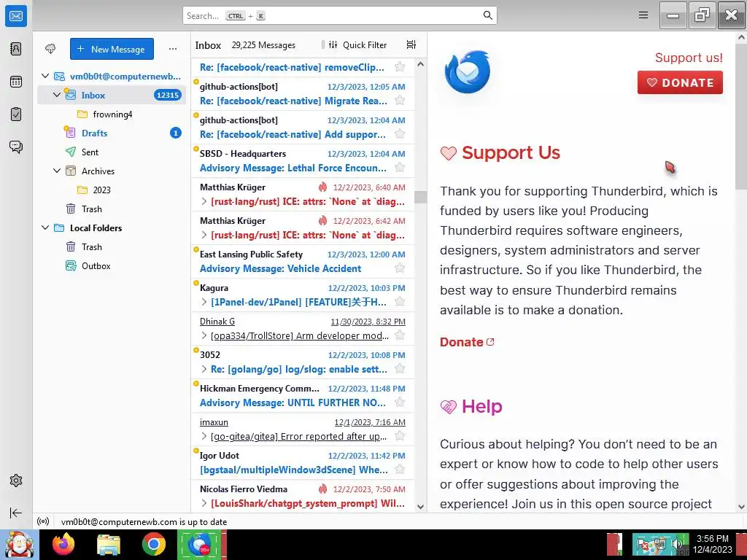Open the Thunderbird app menu hamburger
Viewport: 747px width, 560px height.
click(643, 15)
